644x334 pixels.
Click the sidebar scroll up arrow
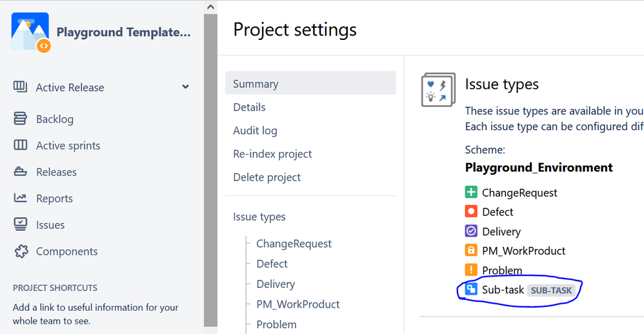coord(210,6)
